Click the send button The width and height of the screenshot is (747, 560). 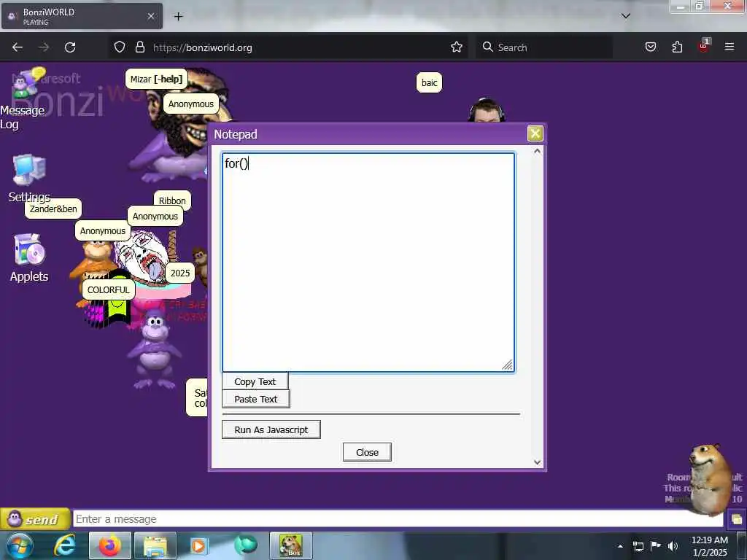click(x=35, y=519)
